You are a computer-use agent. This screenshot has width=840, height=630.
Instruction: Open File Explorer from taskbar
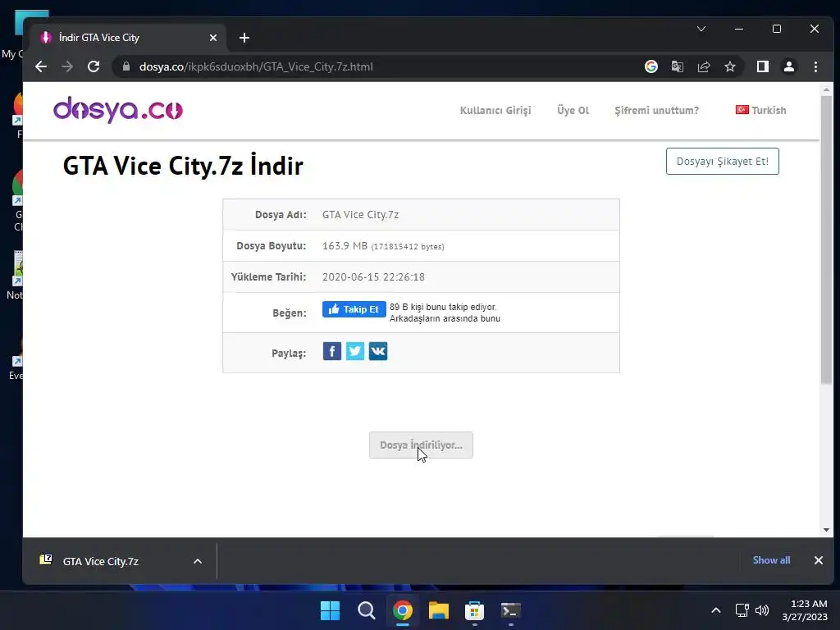click(438, 610)
